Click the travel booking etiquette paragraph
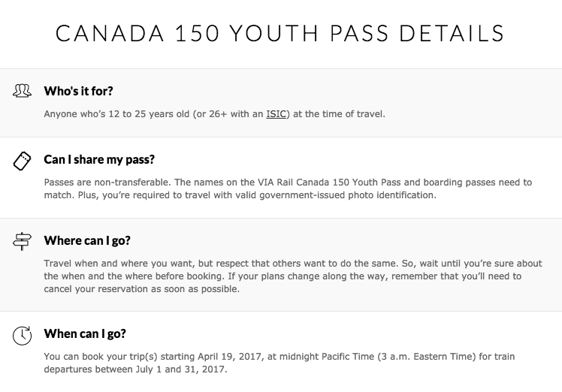 coord(293,276)
